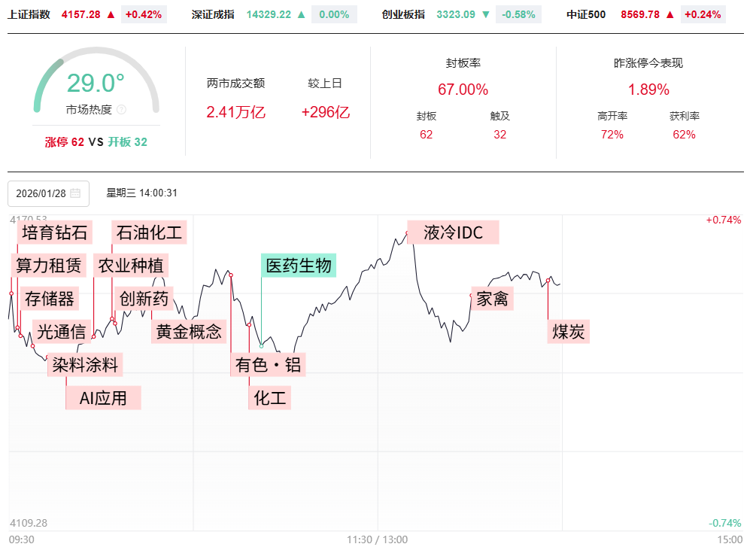Click the 涨停 62 count
The width and height of the screenshot is (756, 553).
point(65,141)
